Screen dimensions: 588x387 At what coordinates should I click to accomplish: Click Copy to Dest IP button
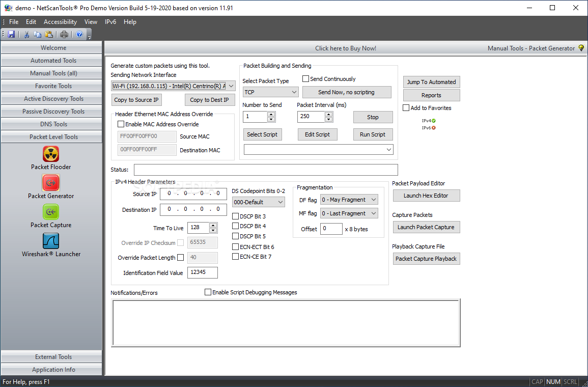tap(210, 100)
